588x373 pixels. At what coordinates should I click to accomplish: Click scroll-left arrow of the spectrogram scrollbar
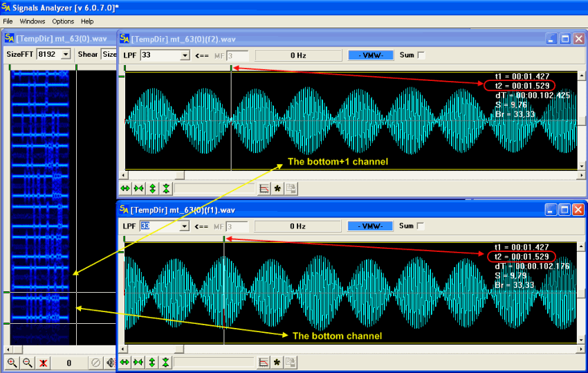(x=8, y=349)
